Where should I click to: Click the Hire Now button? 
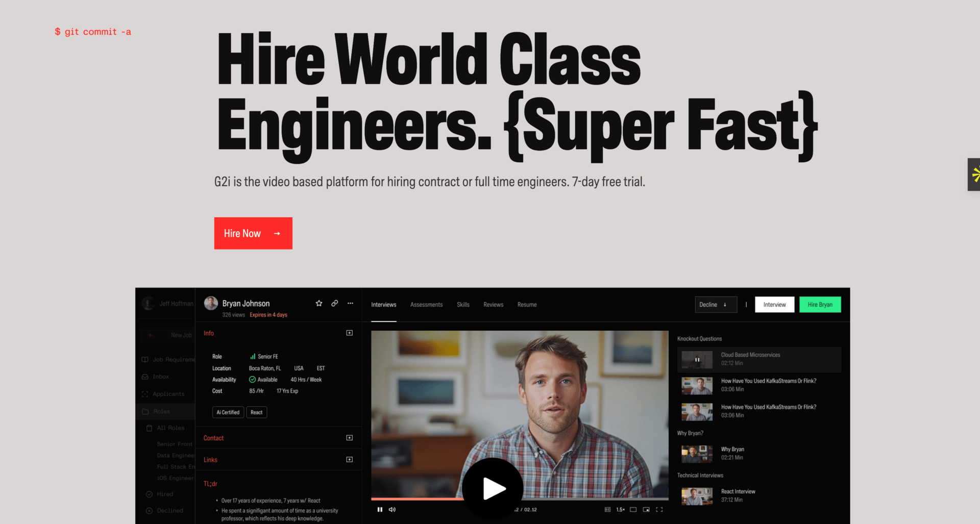(253, 233)
